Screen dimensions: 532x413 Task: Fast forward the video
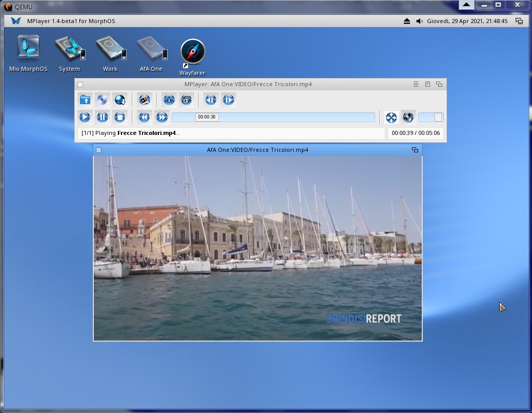(x=162, y=117)
